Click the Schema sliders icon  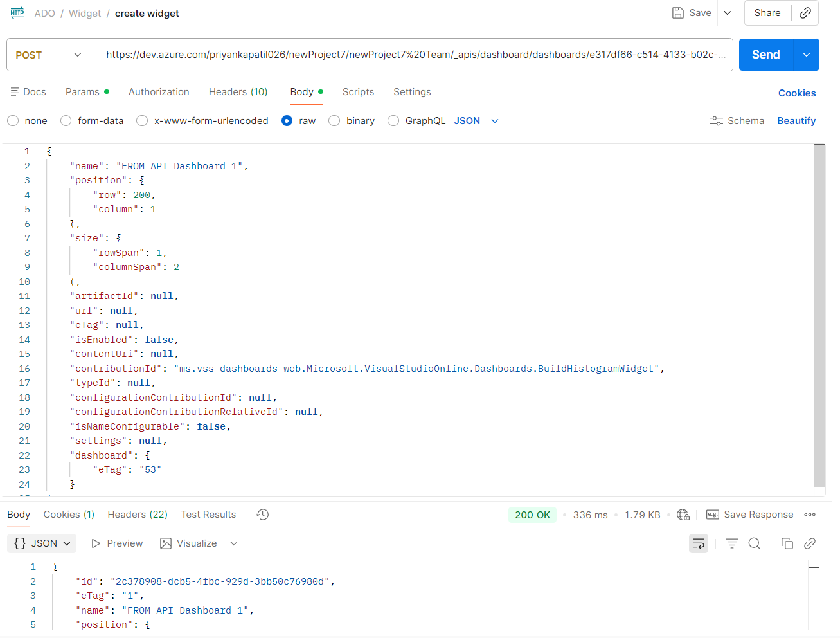(x=716, y=121)
